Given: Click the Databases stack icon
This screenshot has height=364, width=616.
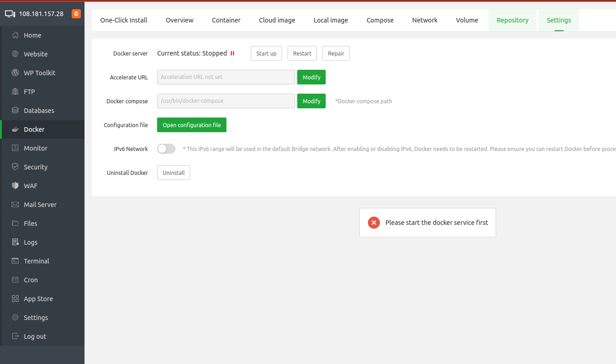Looking at the screenshot, I should coord(15,111).
